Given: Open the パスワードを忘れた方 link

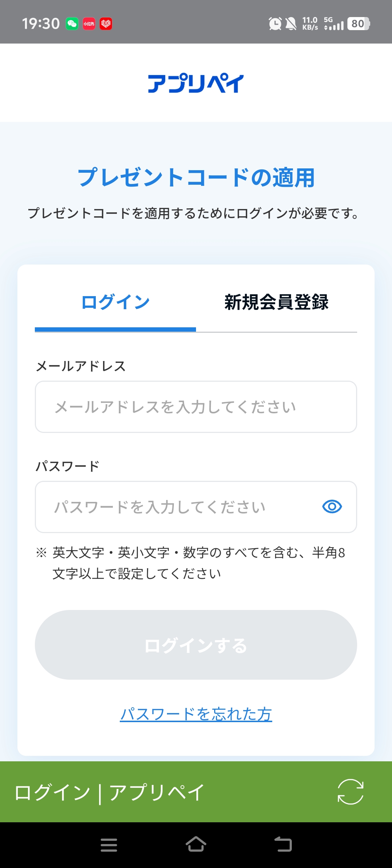Looking at the screenshot, I should [x=196, y=714].
